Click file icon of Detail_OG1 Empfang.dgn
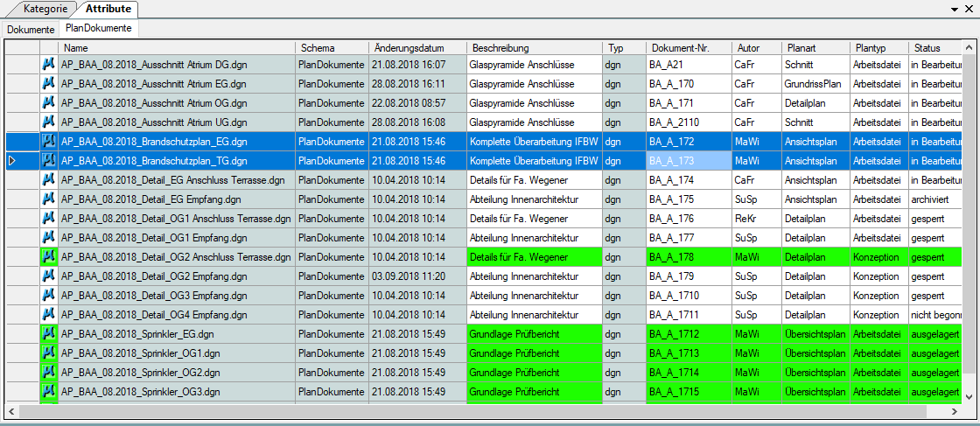 coord(49,238)
